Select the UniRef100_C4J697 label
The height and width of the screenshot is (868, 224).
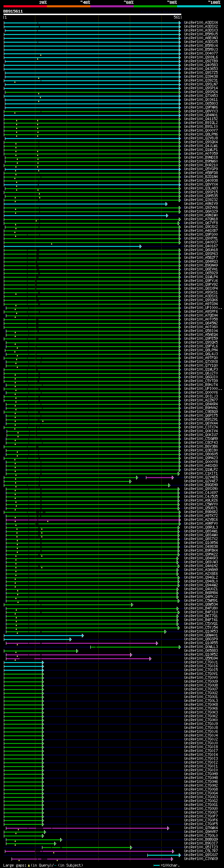201,492
